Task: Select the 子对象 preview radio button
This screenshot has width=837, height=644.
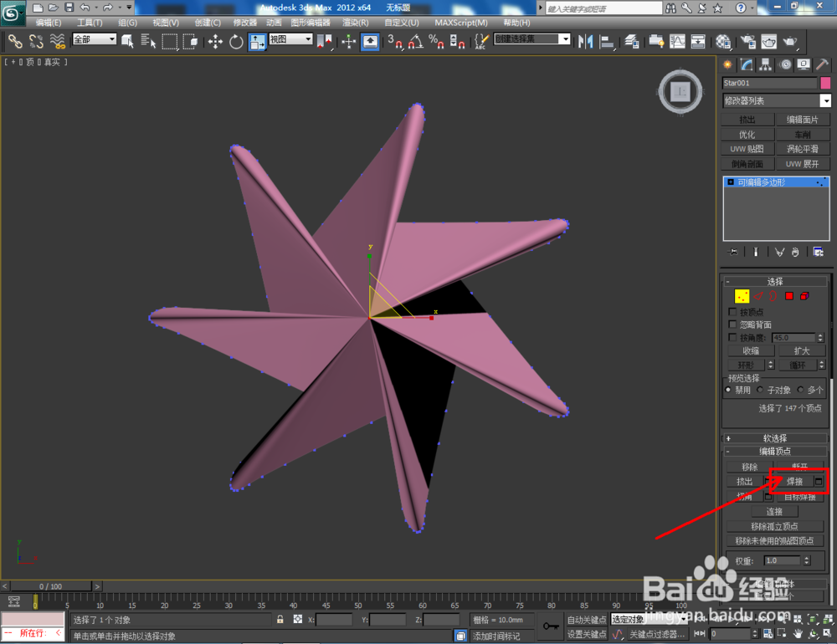Action: [x=760, y=390]
